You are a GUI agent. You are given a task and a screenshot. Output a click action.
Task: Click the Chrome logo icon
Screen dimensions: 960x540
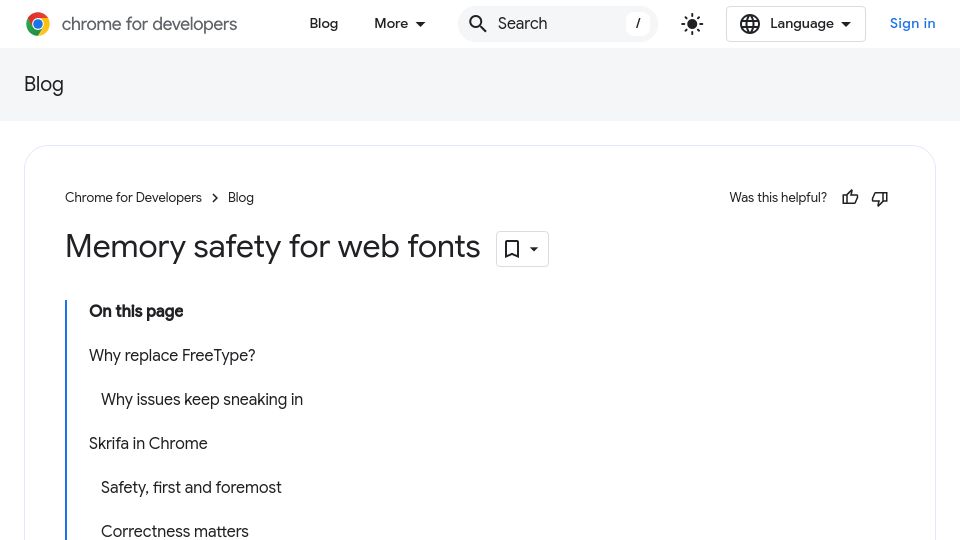tap(38, 24)
